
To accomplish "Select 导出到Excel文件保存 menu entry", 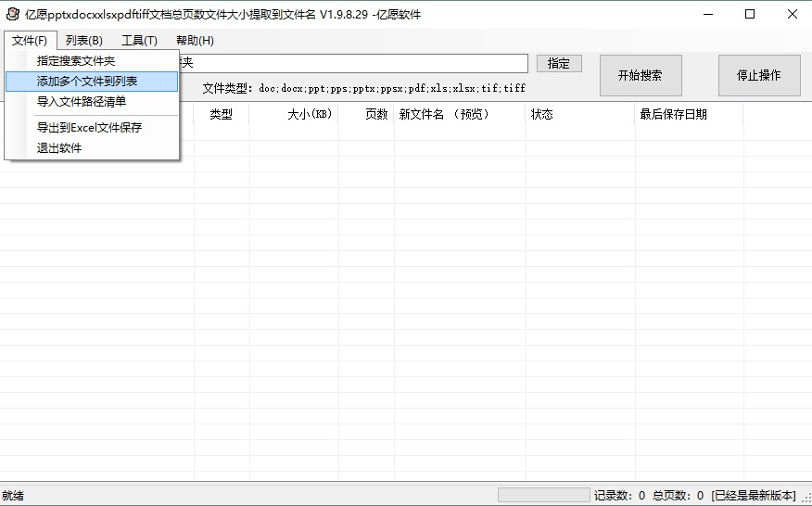I will pyautogui.click(x=92, y=127).
